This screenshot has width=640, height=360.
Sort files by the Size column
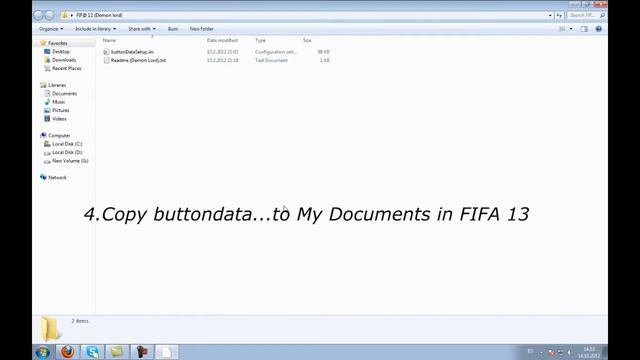[x=307, y=40]
